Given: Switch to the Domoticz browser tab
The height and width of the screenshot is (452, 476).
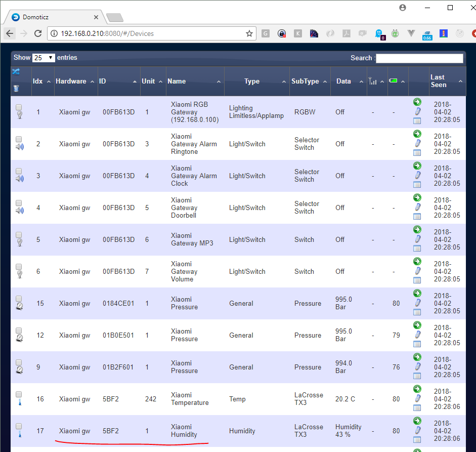Looking at the screenshot, I should coord(54,17).
